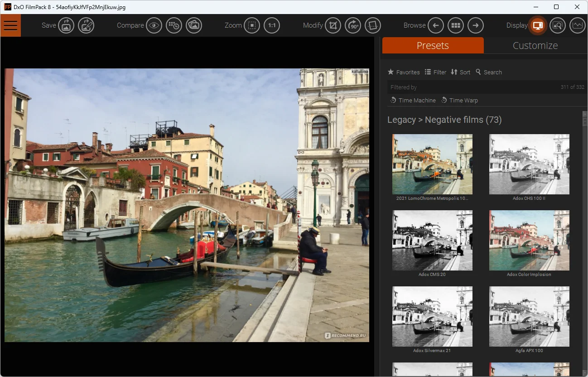The width and height of the screenshot is (588, 377).
Task: Click the Time Warp button
Action: tap(459, 100)
